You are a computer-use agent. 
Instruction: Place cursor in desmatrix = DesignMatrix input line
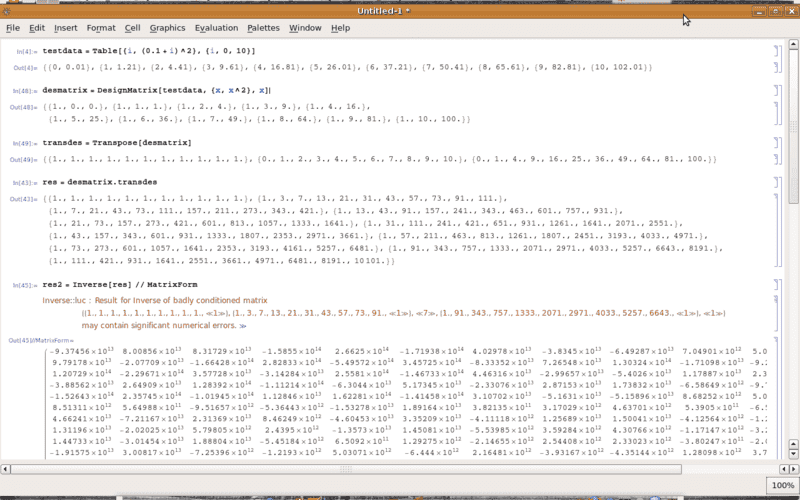(x=156, y=90)
